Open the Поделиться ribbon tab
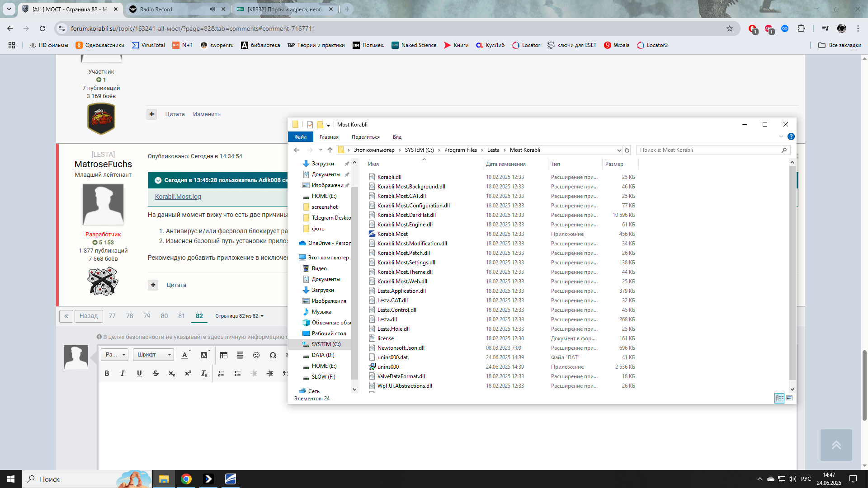Screen dimensions: 868x488 tap(366, 137)
